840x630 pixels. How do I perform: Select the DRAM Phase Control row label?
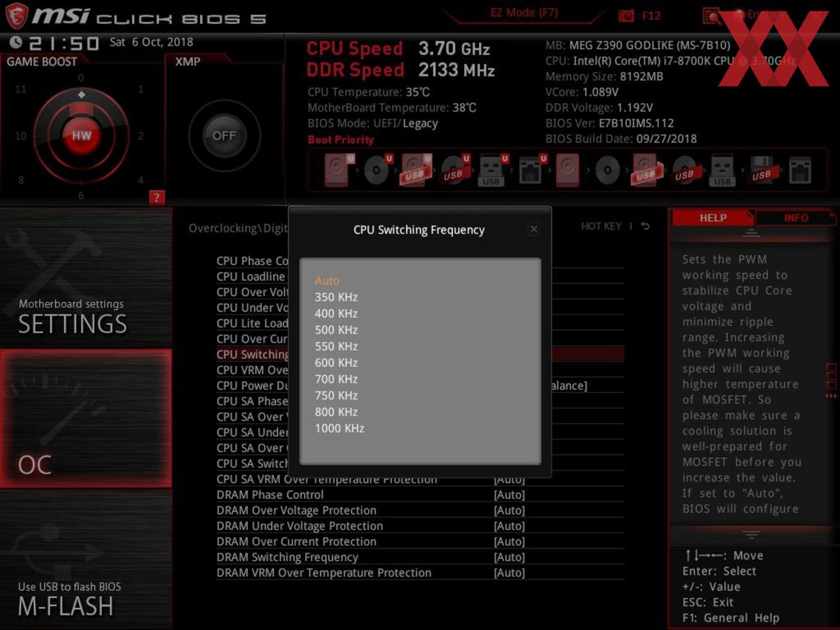[x=270, y=495]
